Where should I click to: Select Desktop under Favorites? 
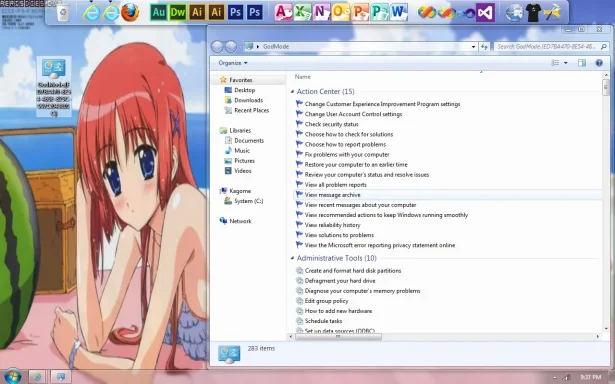click(x=245, y=90)
